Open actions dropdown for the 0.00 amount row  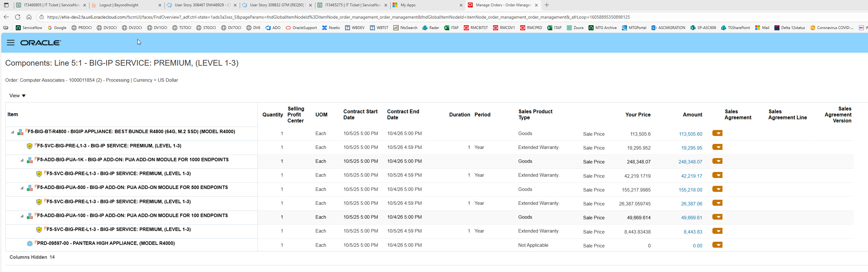click(x=717, y=245)
